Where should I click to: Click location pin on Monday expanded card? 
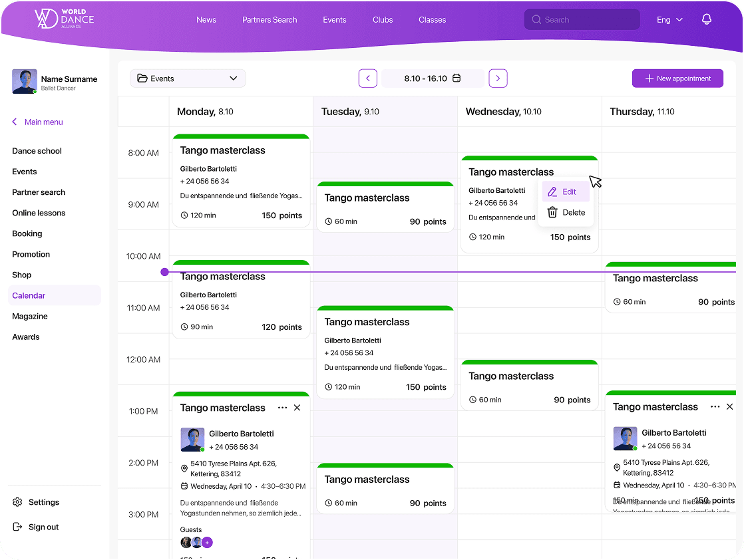click(x=184, y=468)
